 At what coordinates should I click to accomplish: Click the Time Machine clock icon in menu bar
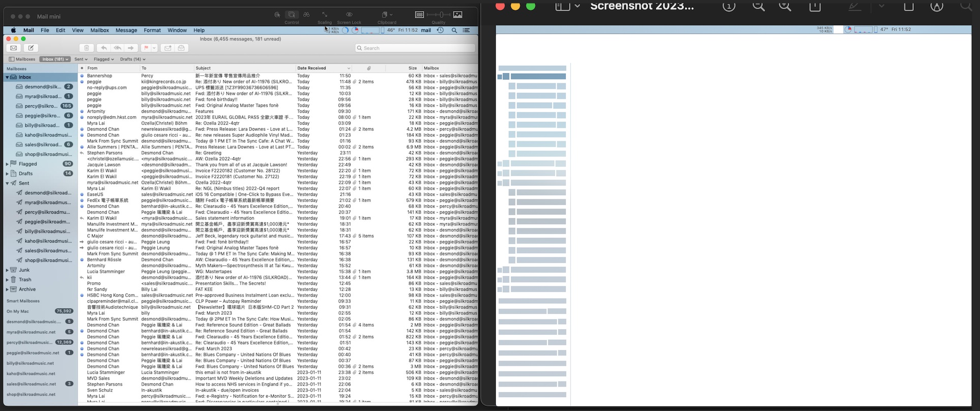pos(440,30)
